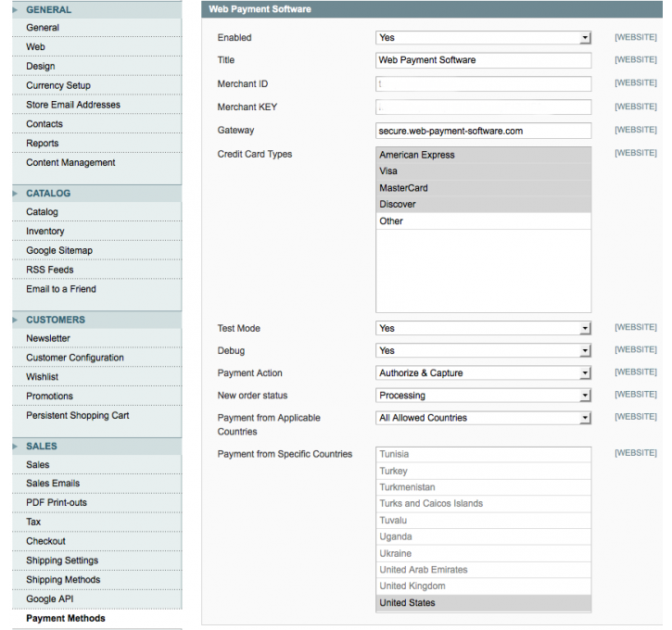The height and width of the screenshot is (630, 672).
Task: Open Shipping Settings tab
Action: point(96,561)
